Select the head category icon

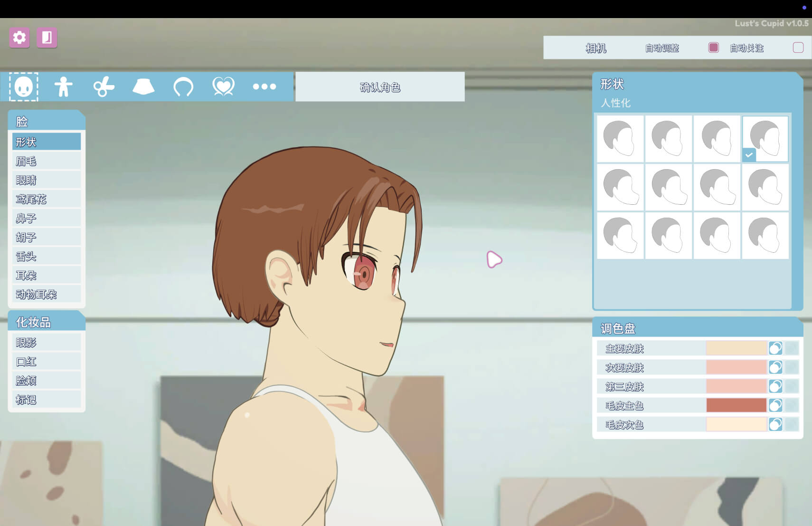click(x=23, y=87)
